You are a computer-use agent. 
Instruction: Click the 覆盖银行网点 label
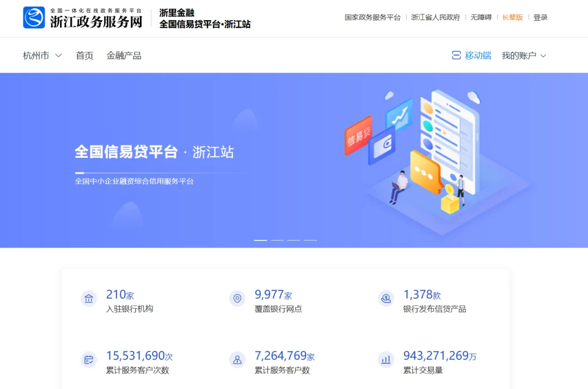pyautogui.click(x=278, y=309)
